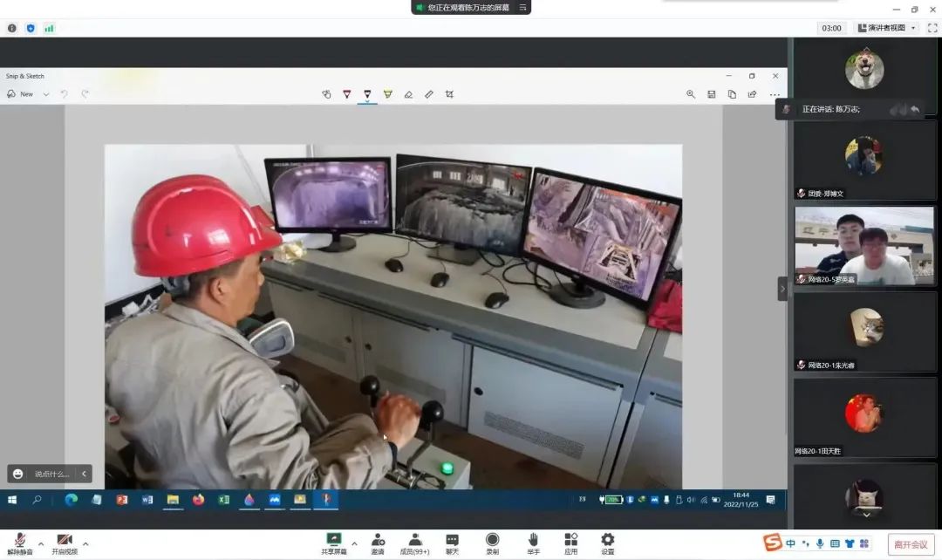Open the members (成员) list

pos(415,542)
